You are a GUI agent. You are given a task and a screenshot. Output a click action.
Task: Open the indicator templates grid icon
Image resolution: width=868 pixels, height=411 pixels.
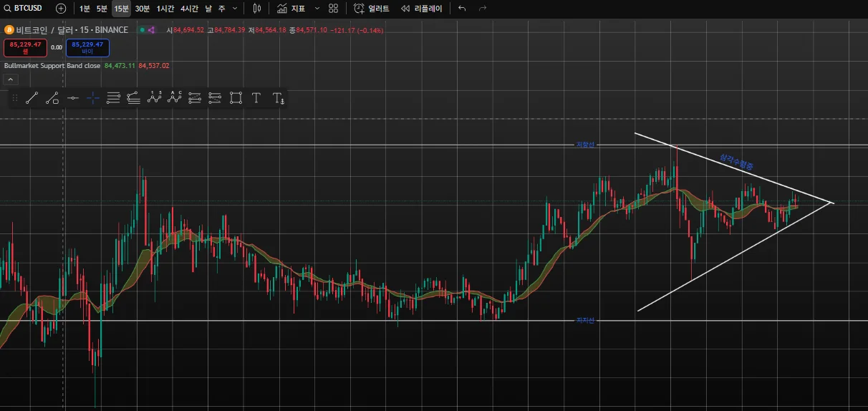[x=333, y=9]
